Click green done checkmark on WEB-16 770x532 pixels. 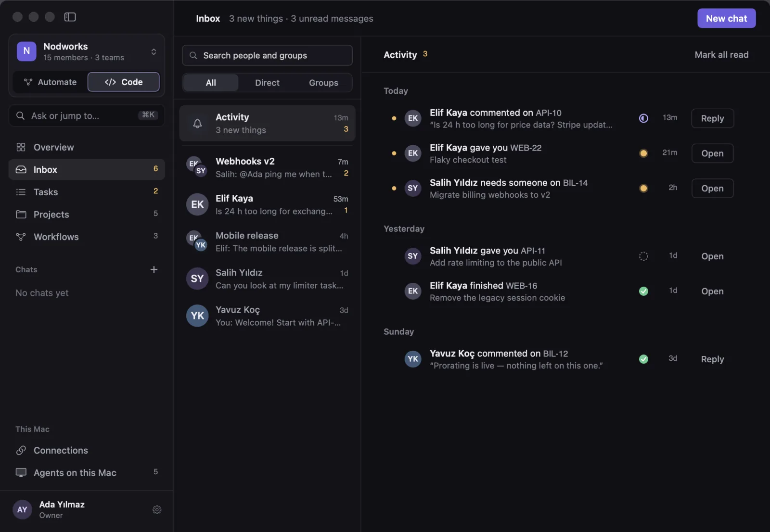click(643, 291)
